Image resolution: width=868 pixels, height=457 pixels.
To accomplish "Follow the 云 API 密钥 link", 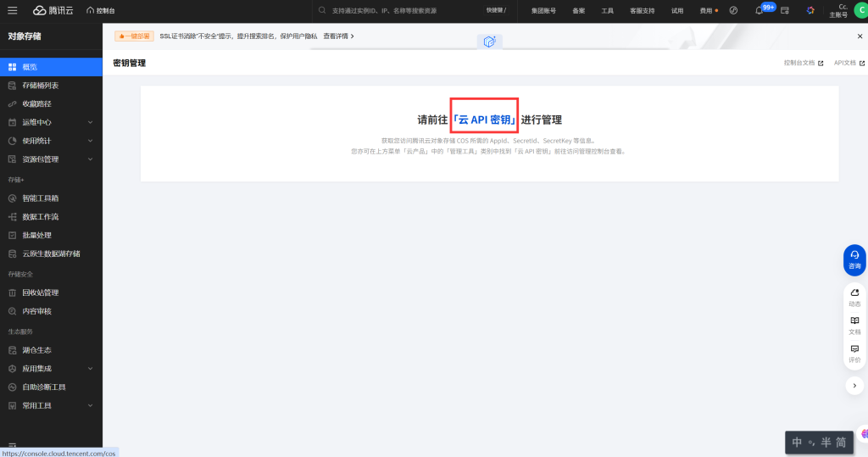I will pyautogui.click(x=484, y=120).
